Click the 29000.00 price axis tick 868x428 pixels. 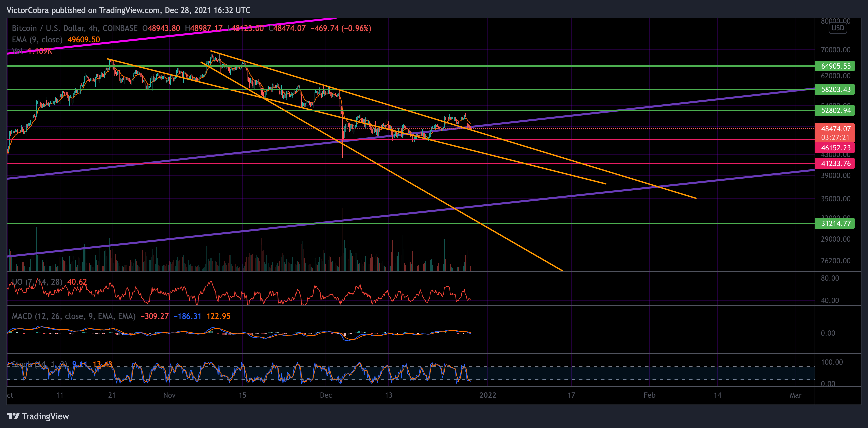835,239
